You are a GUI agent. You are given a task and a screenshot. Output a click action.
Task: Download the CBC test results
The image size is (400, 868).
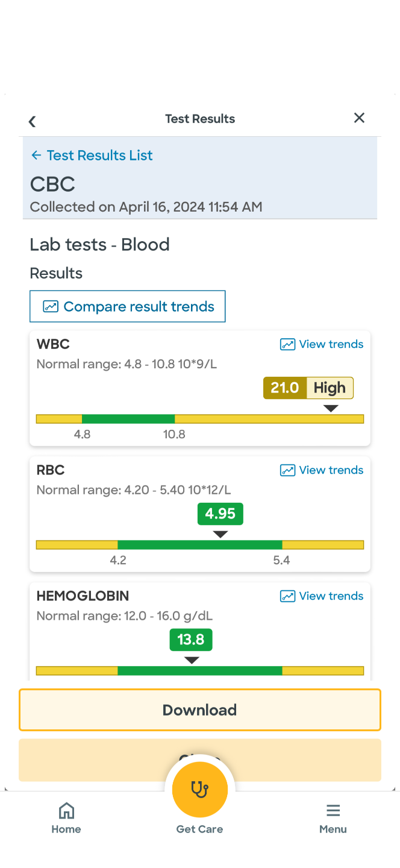[x=200, y=709]
